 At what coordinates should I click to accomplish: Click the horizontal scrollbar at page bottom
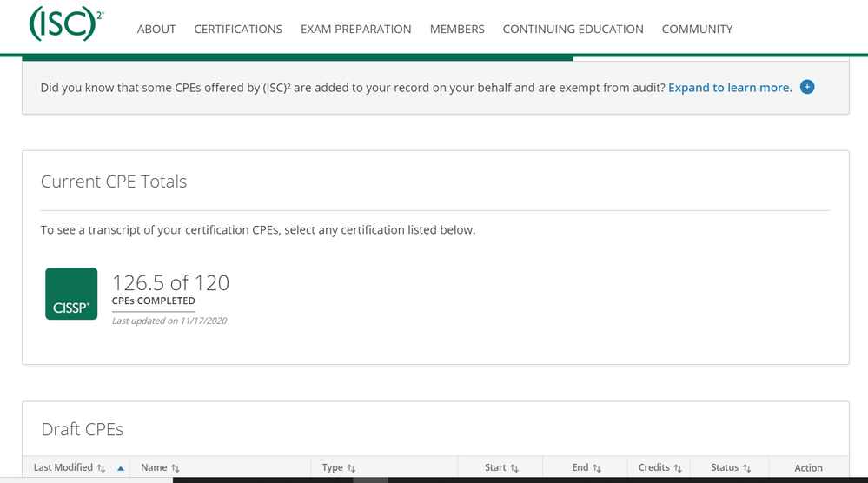click(371, 480)
